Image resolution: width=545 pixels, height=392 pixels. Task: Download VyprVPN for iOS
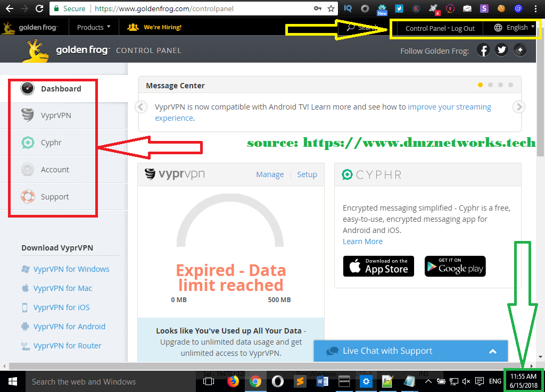[62, 307]
